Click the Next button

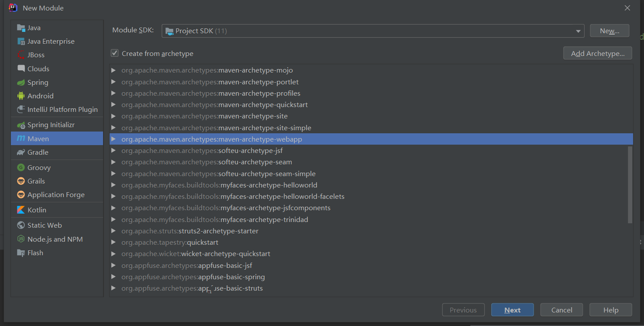[x=512, y=310]
